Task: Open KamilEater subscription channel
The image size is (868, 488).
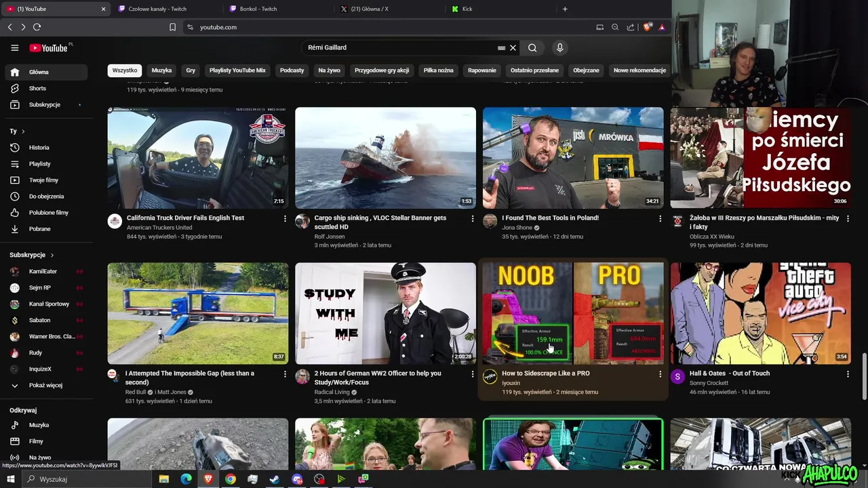Action: click(46, 271)
